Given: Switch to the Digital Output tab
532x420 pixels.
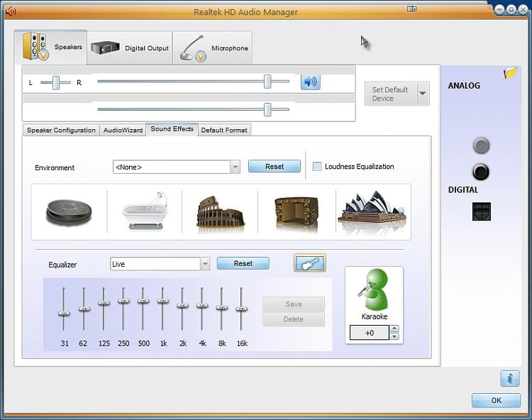Looking at the screenshot, I should tap(130, 48).
